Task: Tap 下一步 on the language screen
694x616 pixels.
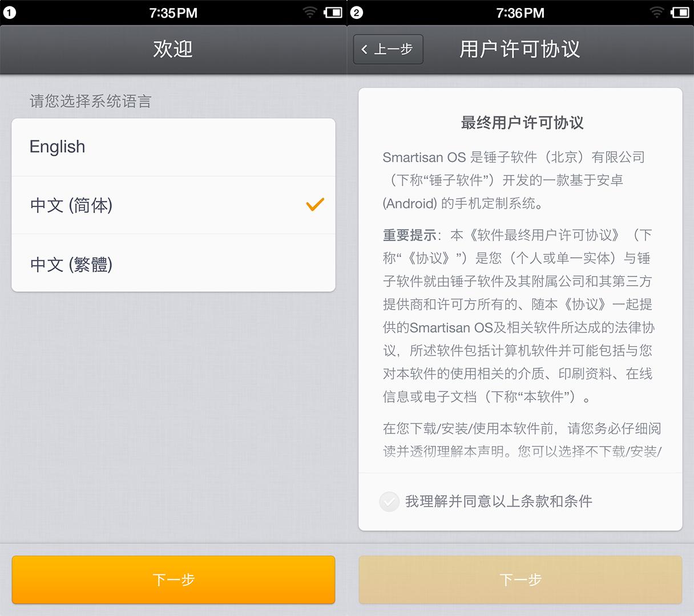Action: tap(173, 579)
